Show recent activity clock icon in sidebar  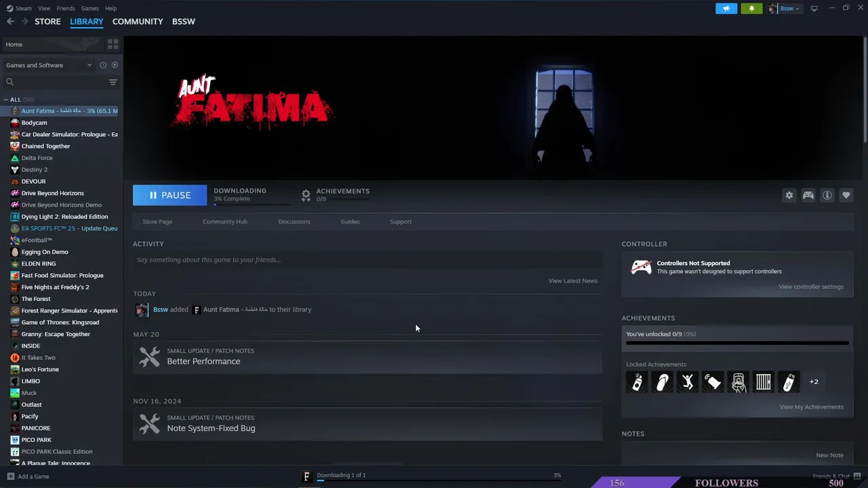pos(103,65)
